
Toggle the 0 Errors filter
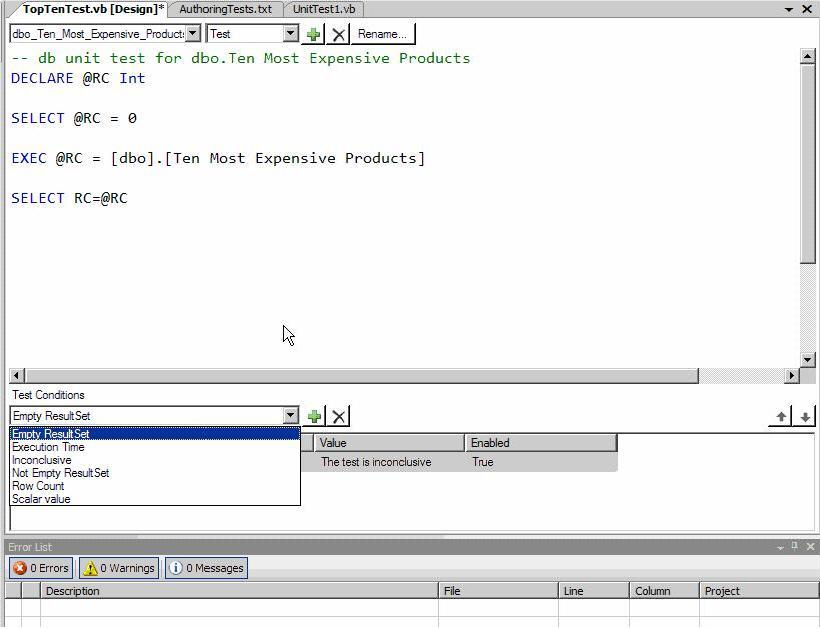pos(41,568)
